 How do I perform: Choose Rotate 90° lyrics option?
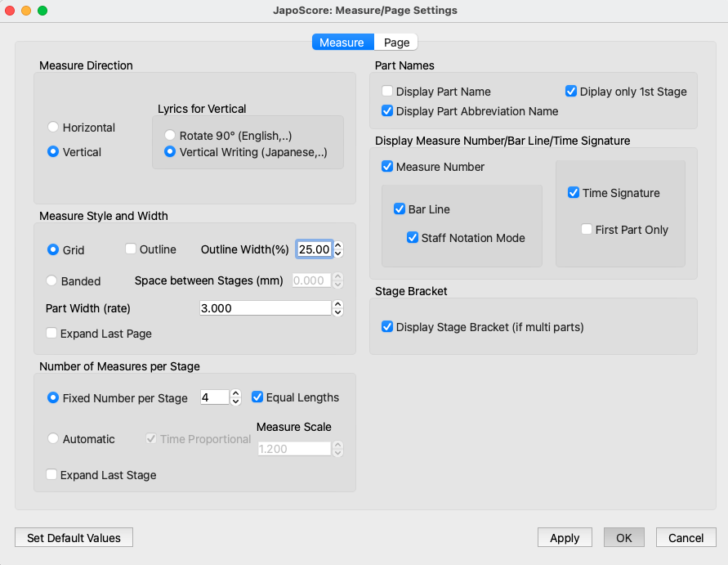click(170, 135)
